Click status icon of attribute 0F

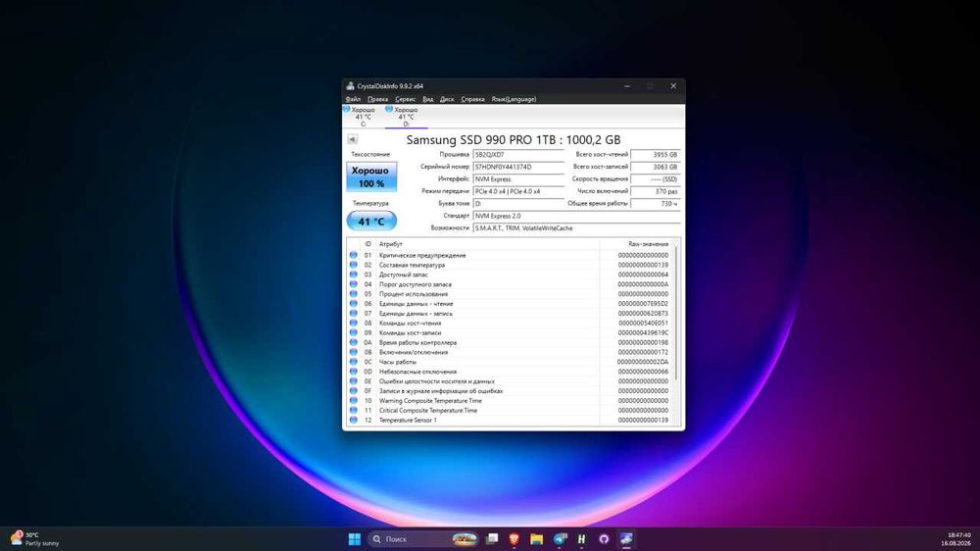coord(353,391)
